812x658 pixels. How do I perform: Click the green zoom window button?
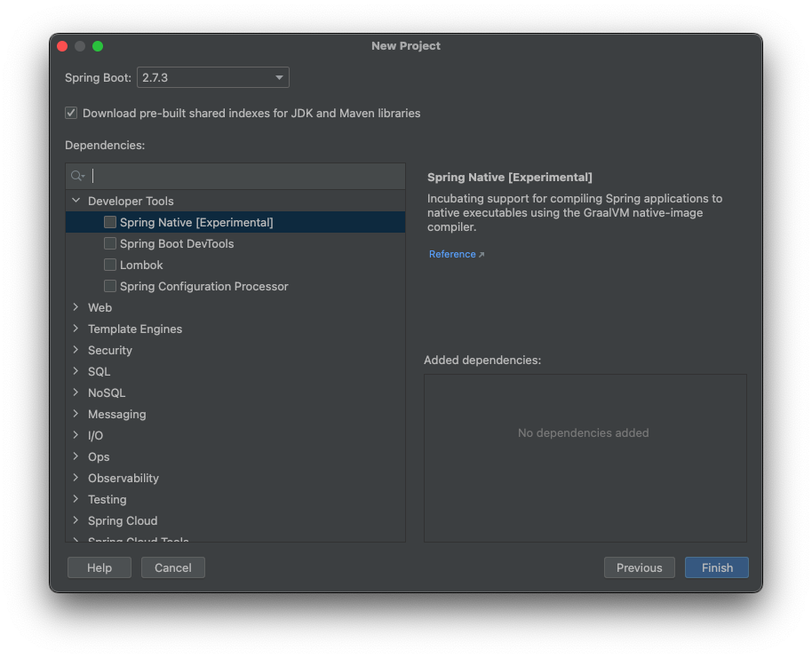(98, 46)
